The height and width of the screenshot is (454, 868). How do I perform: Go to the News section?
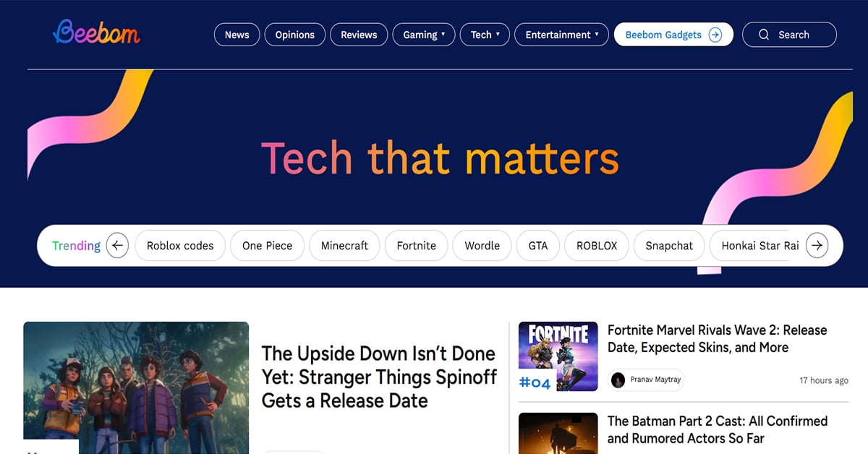(x=237, y=35)
